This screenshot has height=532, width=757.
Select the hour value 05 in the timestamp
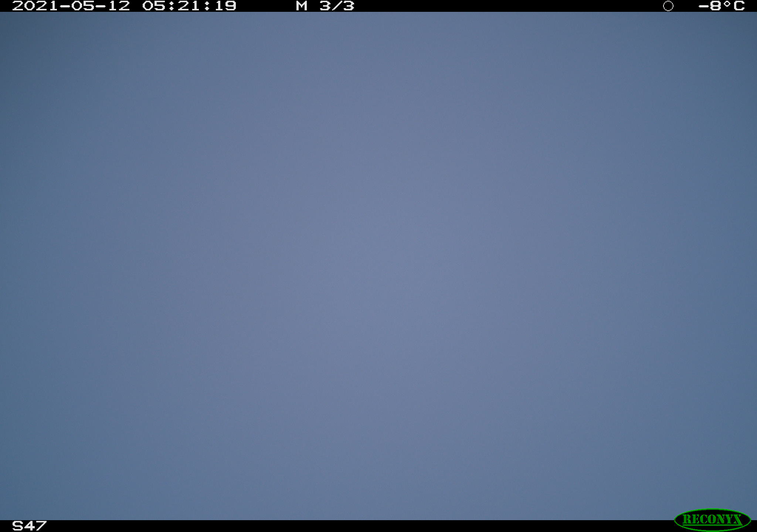tap(154, 6)
